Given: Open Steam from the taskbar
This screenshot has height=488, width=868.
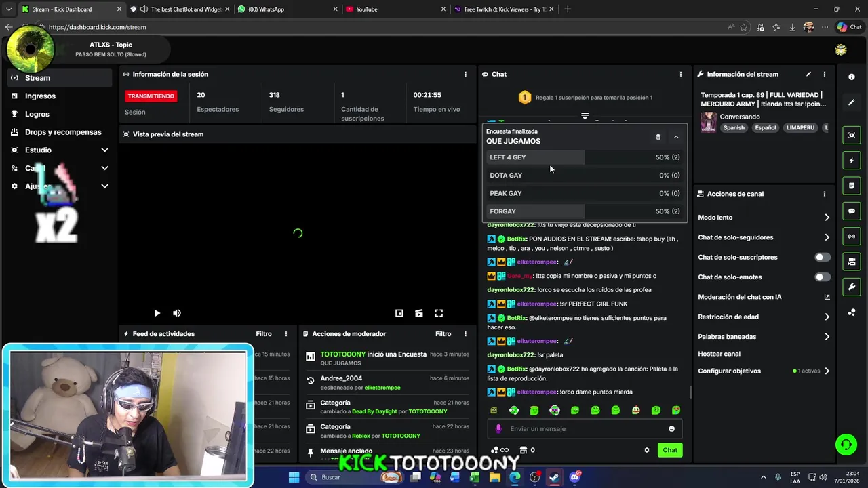Looking at the screenshot, I should [555, 477].
